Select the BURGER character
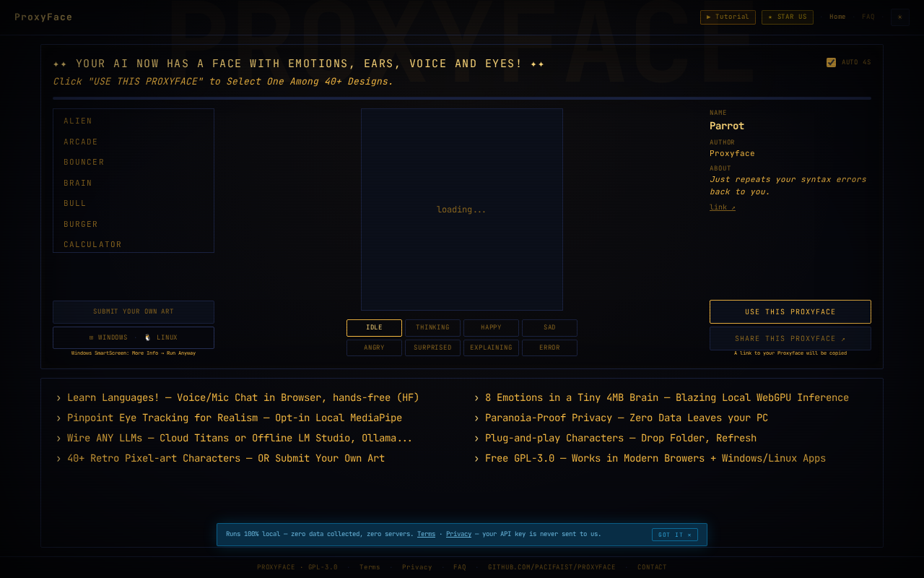The image size is (924, 578). coord(134,224)
